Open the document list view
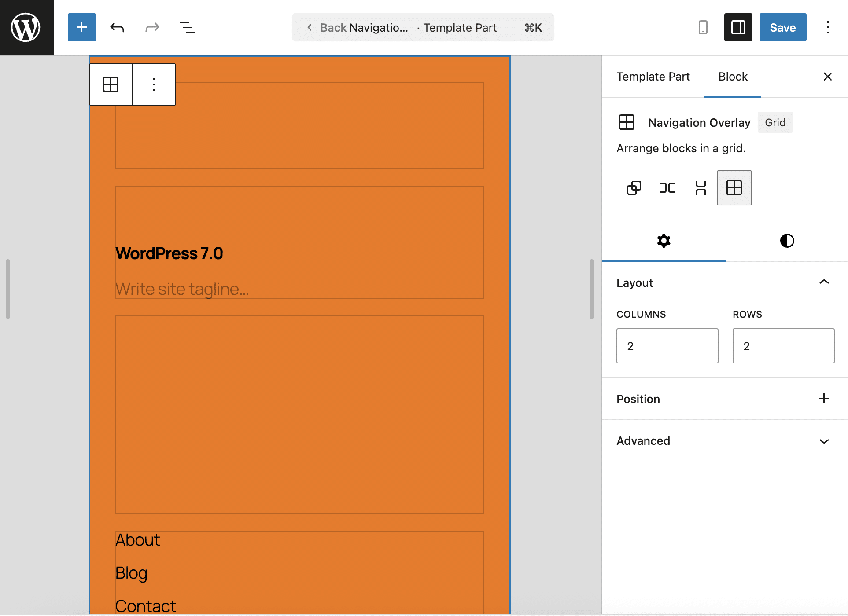This screenshot has width=848, height=616. (187, 27)
